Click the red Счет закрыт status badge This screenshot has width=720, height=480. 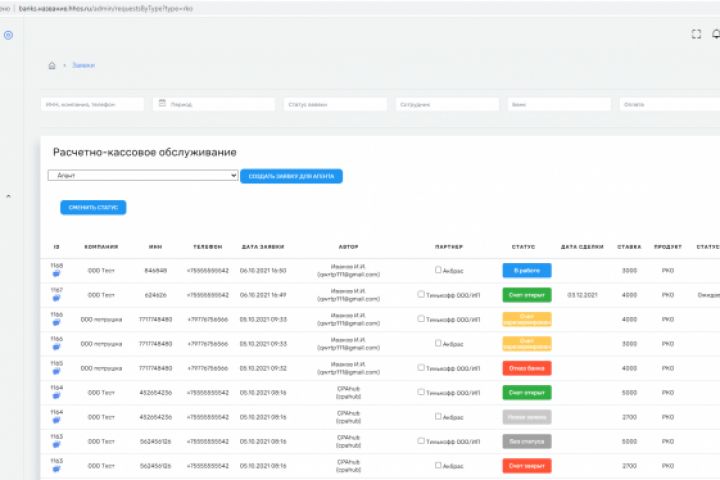(527, 466)
